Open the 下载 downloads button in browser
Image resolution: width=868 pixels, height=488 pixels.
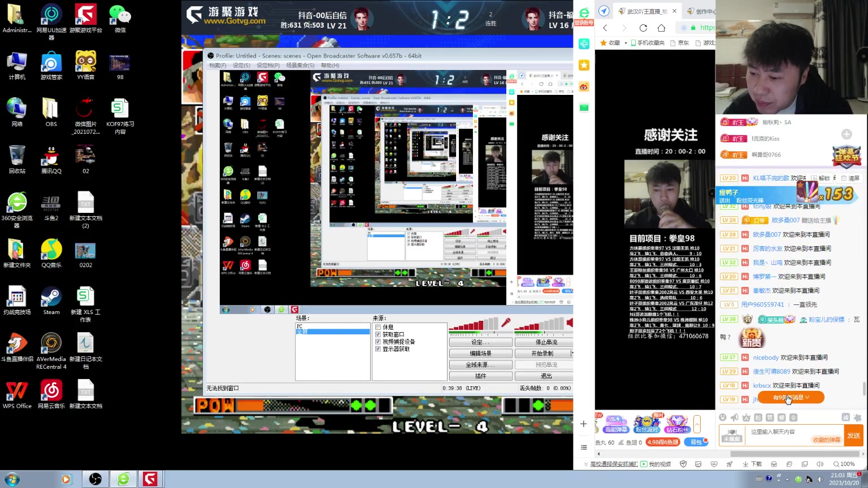pos(752,464)
